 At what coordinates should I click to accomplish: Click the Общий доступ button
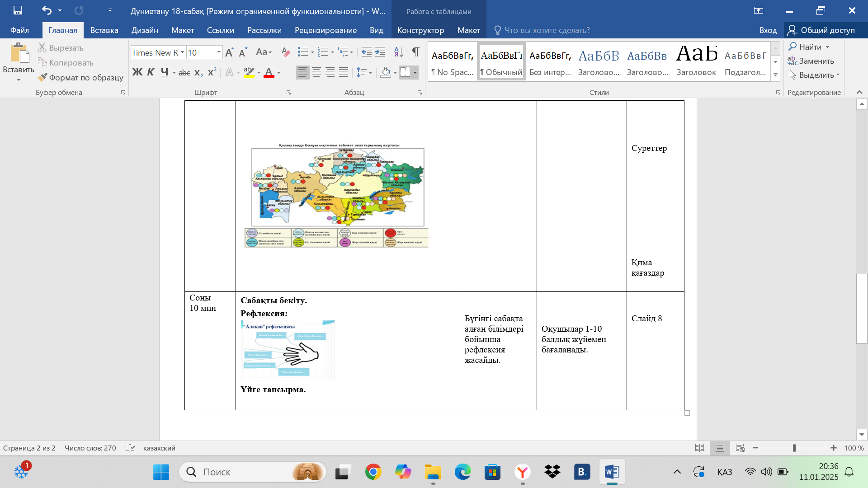[x=821, y=30]
